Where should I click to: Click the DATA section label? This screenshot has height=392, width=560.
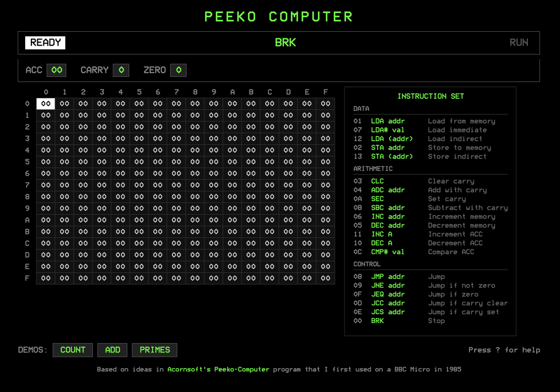[361, 109]
